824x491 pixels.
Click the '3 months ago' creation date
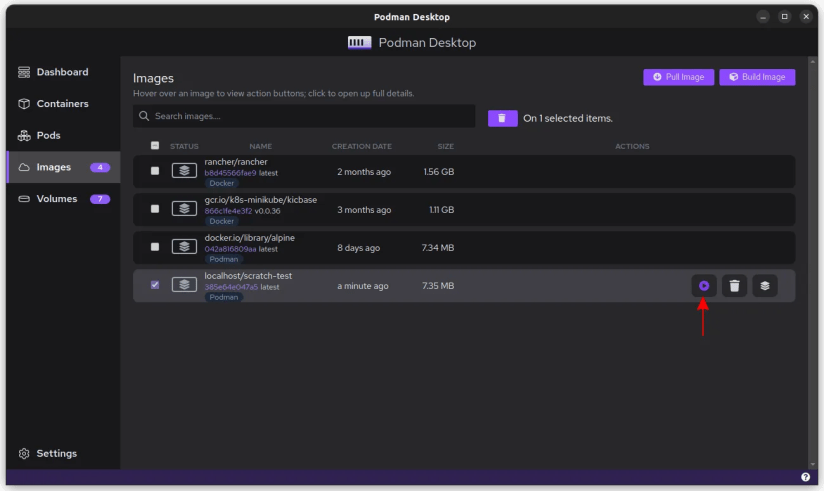coord(364,210)
